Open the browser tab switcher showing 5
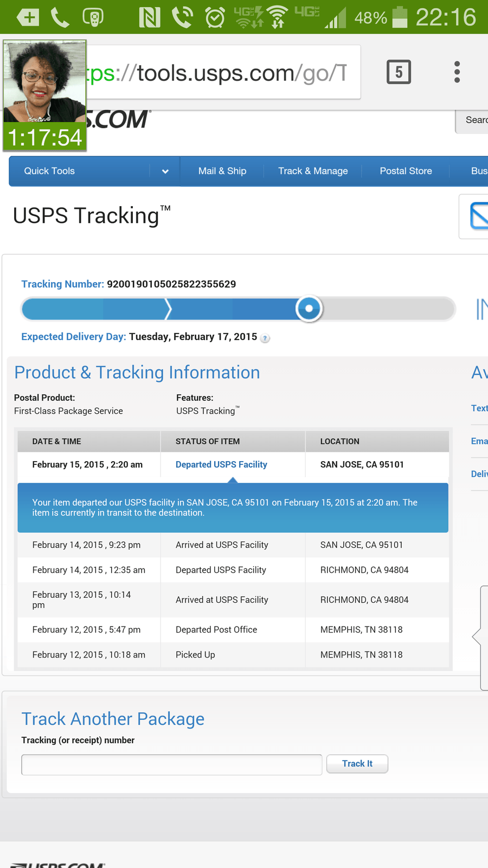The width and height of the screenshot is (488, 868). (399, 72)
